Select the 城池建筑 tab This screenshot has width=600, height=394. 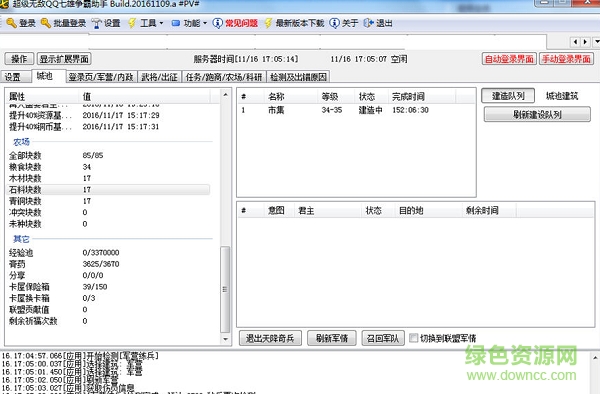[562, 96]
